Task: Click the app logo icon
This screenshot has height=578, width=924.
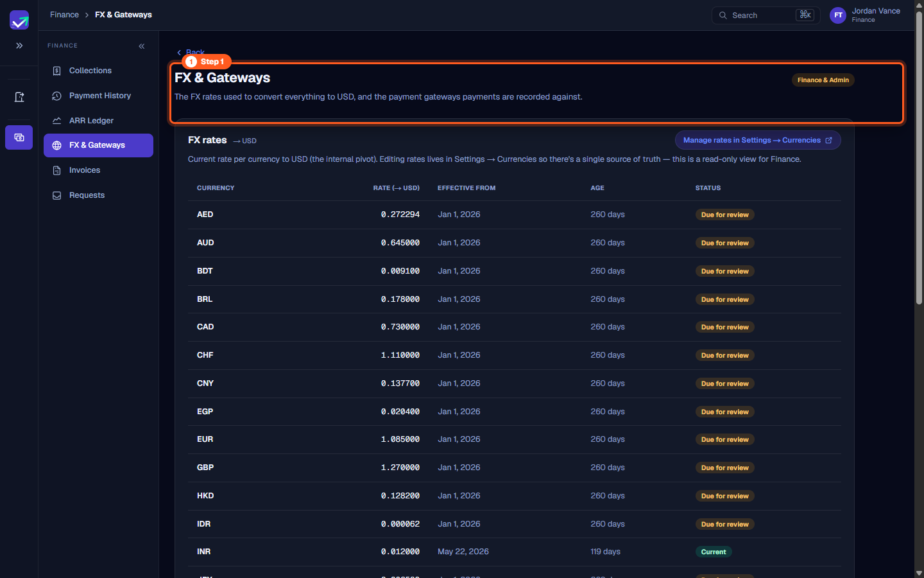Action: tap(19, 20)
